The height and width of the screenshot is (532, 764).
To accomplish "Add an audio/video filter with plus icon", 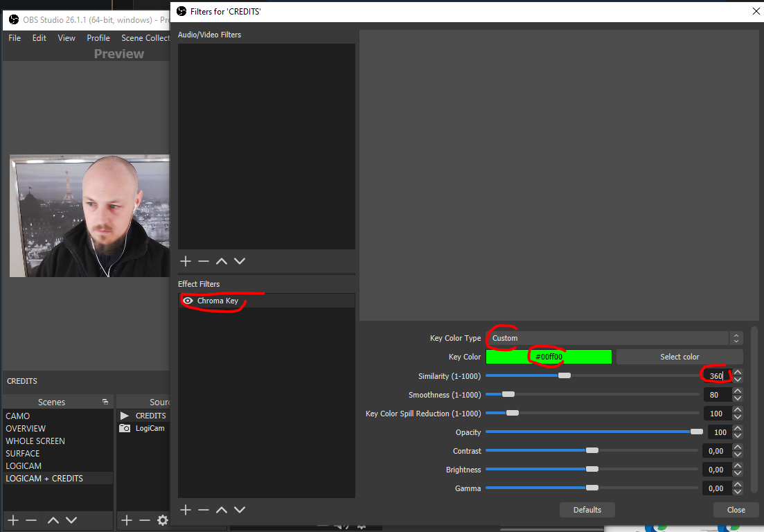I will 186,261.
